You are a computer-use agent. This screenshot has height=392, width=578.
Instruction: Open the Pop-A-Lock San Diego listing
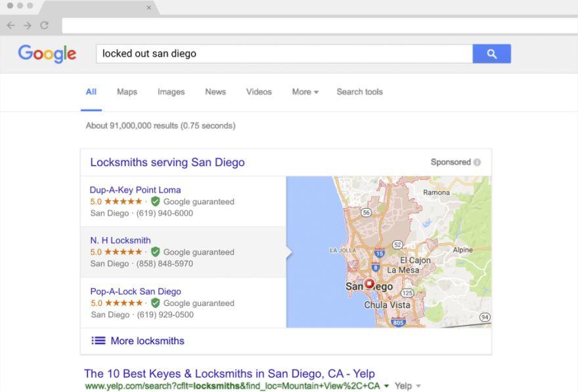point(136,292)
